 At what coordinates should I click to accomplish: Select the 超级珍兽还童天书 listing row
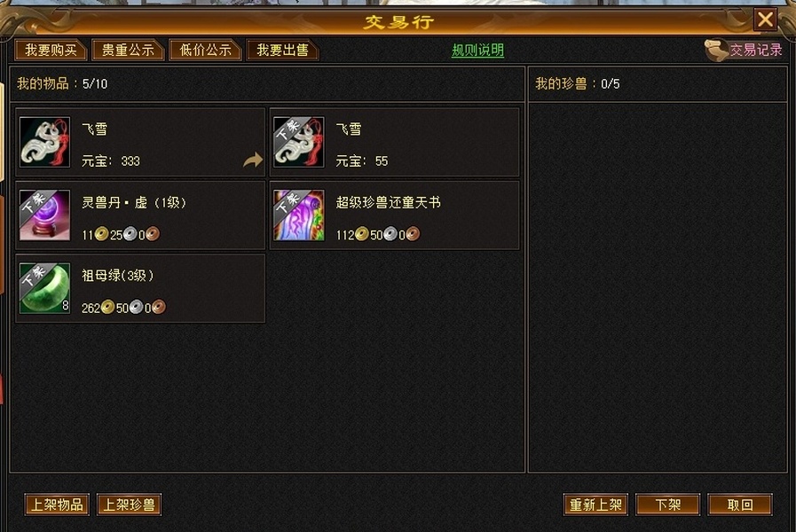coord(394,215)
